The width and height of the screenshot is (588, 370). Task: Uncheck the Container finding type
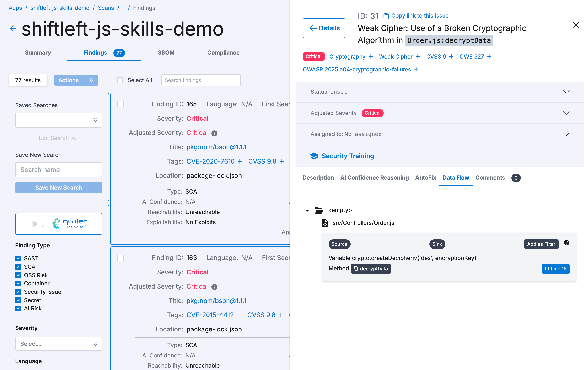[18, 283]
